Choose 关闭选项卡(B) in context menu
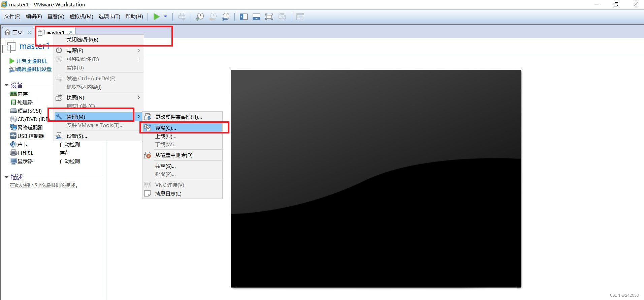Image resolution: width=644 pixels, height=300 pixels. tap(99, 39)
